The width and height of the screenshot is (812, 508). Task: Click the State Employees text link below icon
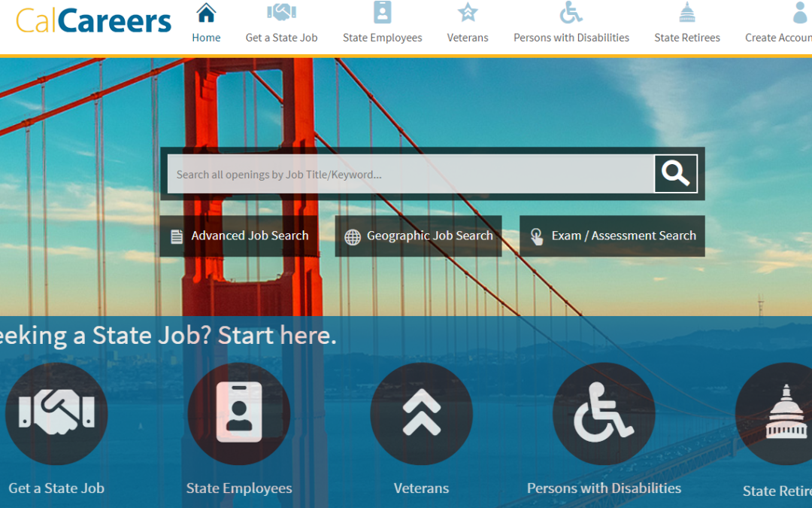pyautogui.click(x=239, y=488)
